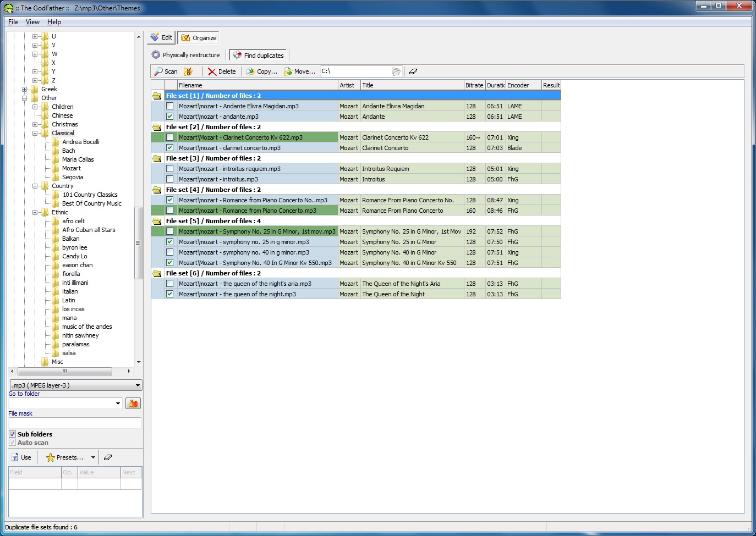Select the Andrea Bocelli folder

(x=80, y=142)
